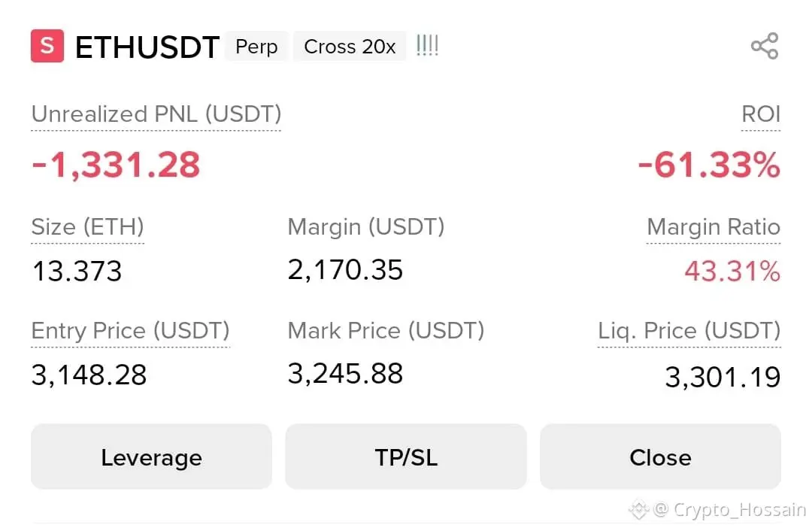
Task: Tap the 3,245.88 mark price value
Action: pyautogui.click(x=345, y=373)
